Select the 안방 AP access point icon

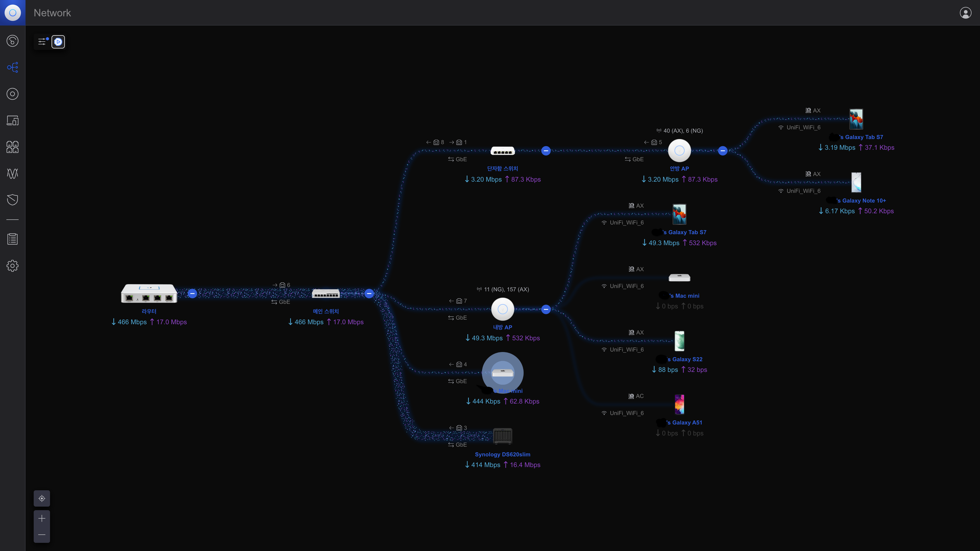click(679, 151)
